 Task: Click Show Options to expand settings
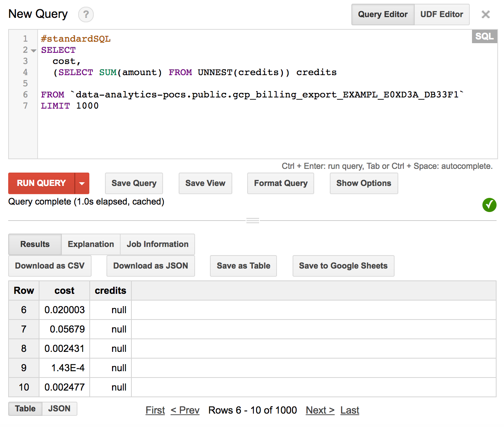(364, 183)
